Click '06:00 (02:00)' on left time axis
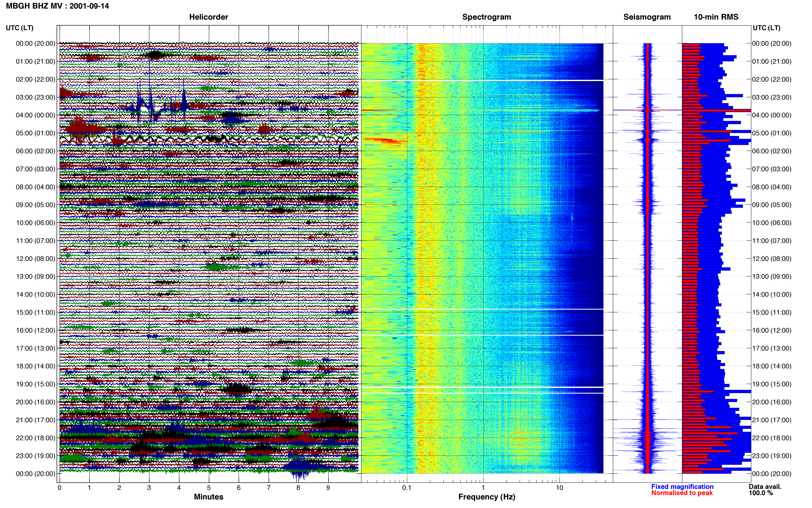Screen dimensions: 812x508 pos(36,151)
